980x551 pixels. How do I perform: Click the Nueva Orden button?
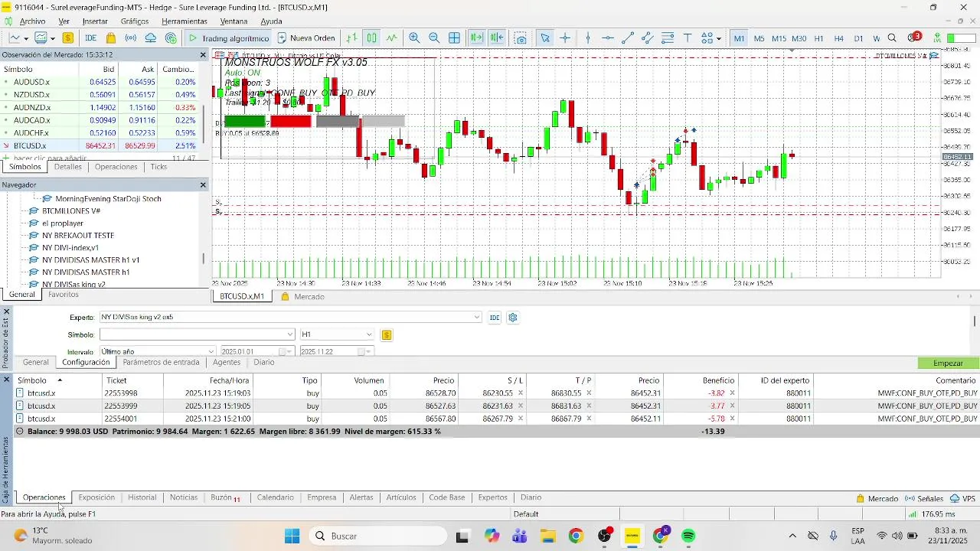click(x=305, y=37)
